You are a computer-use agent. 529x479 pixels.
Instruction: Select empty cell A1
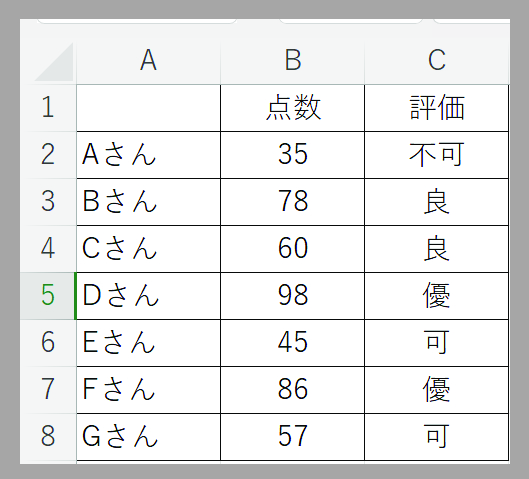[148, 108]
